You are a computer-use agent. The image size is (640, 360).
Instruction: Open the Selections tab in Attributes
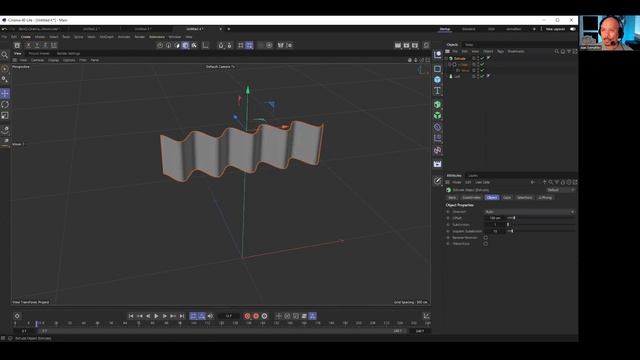(x=524, y=198)
